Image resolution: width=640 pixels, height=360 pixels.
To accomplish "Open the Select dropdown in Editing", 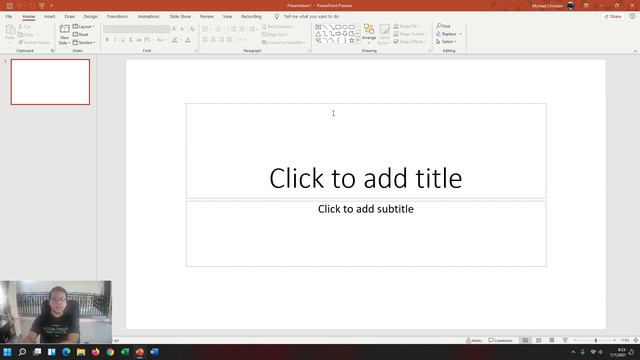I will click(446, 42).
